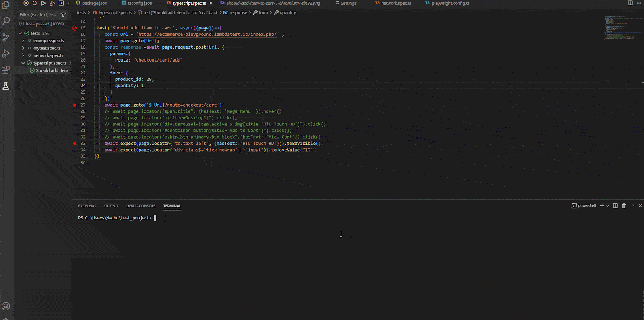Click the 'form' breadcrumb item
This screenshot has height=320, width=644.
point(263,13)
